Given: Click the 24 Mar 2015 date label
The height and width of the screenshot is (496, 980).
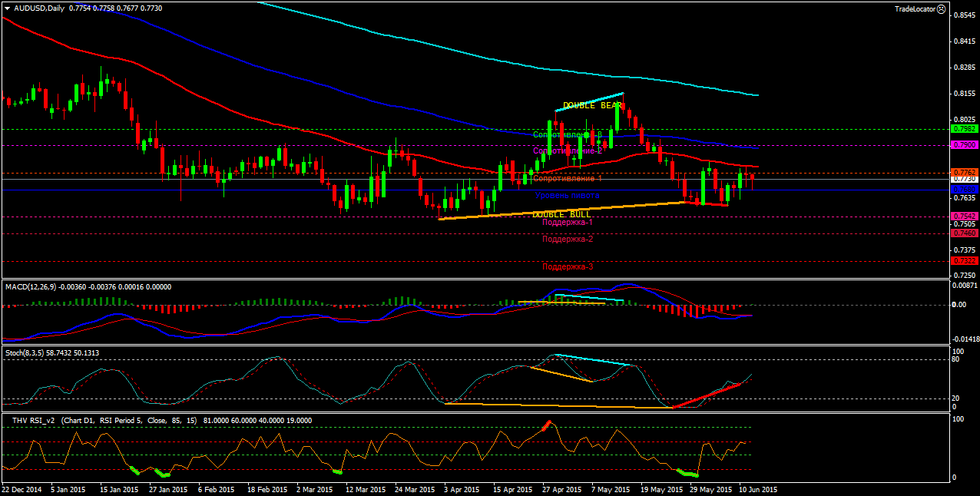Looking at the screenshot, I should [x=414, y=489].
